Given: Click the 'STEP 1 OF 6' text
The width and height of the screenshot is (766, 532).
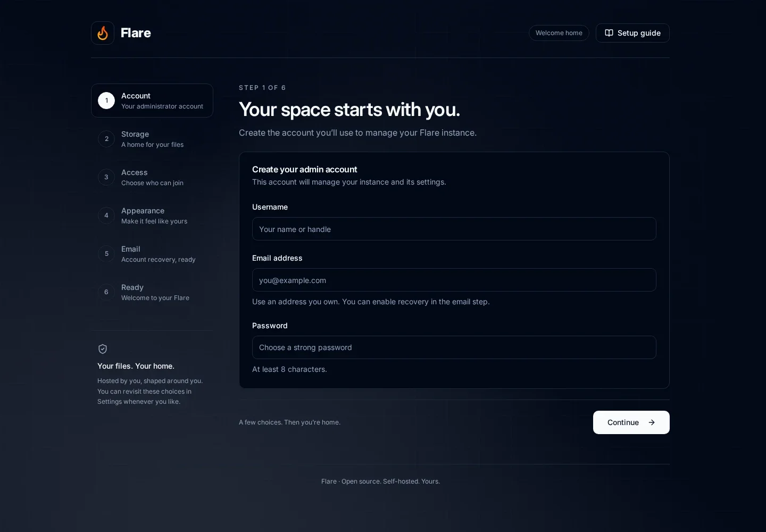Looking at the screenshot, I should [x=262, y=88].
